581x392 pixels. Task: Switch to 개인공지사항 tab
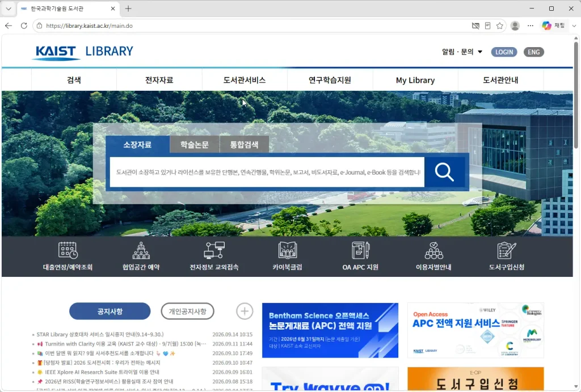point(187,311)
